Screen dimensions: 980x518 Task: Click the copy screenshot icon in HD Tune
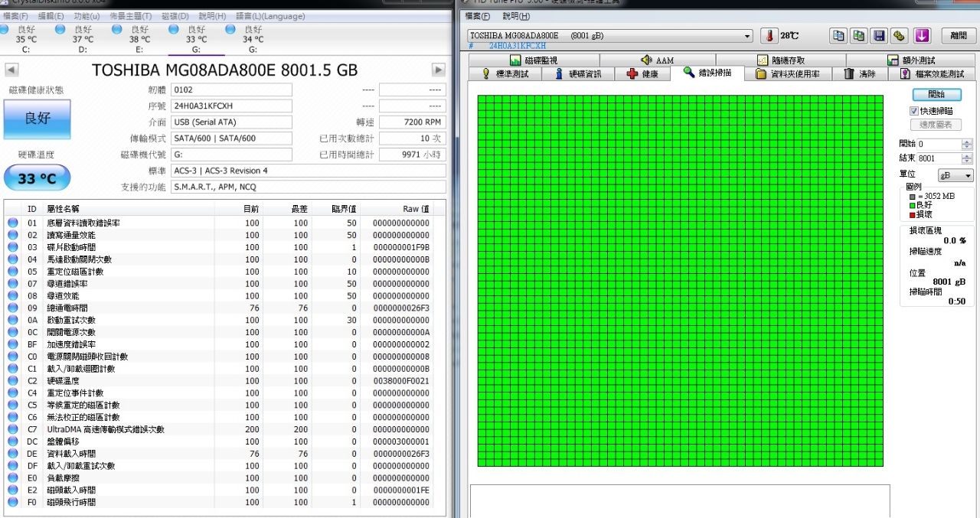[x=859, y=36]
